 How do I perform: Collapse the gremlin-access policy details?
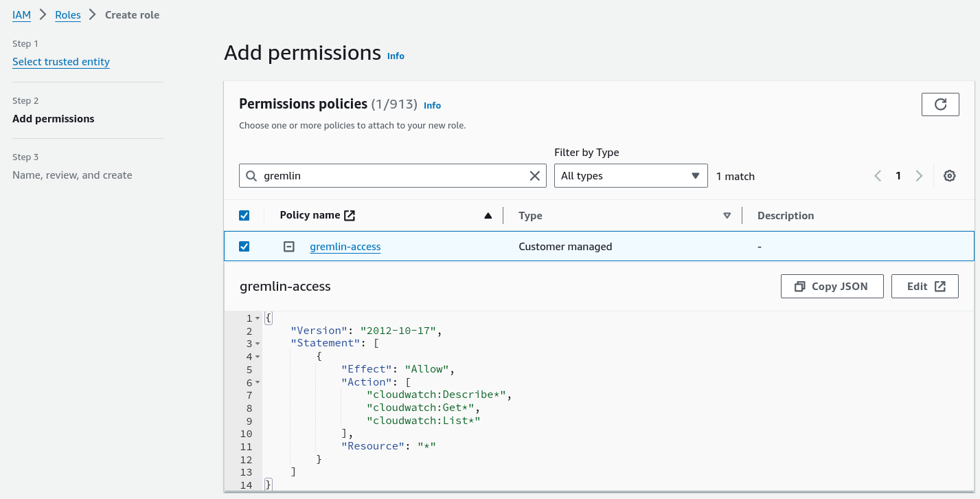[x=289, y=247]
